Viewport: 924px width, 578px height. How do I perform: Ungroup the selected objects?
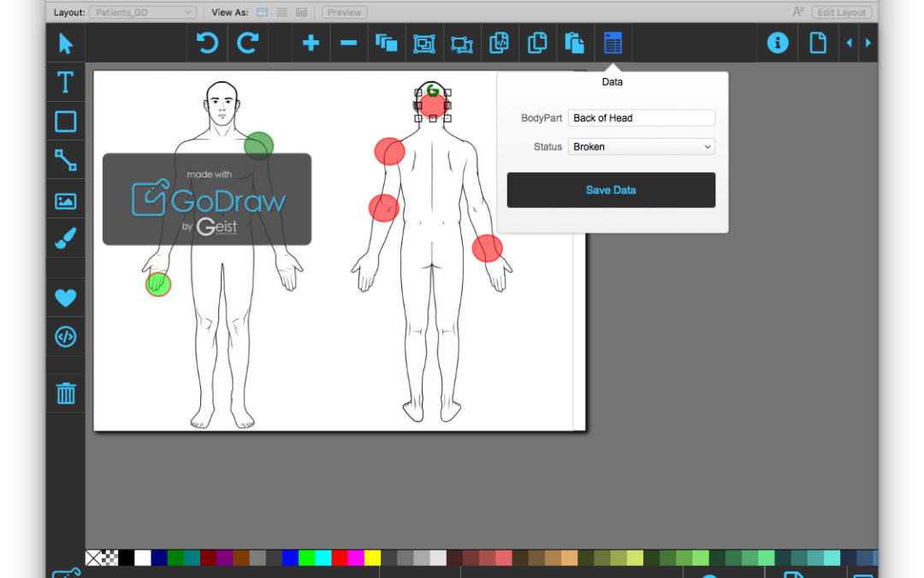461,45
